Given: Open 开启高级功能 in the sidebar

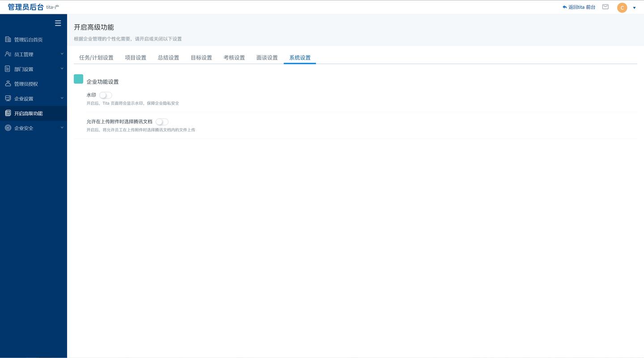Looking at the screenshot, I should pos(29,113).
